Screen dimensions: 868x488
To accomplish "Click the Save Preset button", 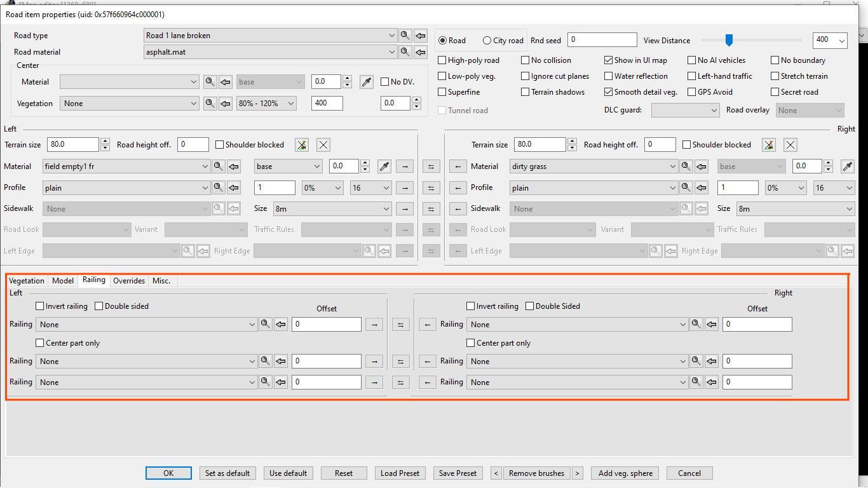I will 458,473.
